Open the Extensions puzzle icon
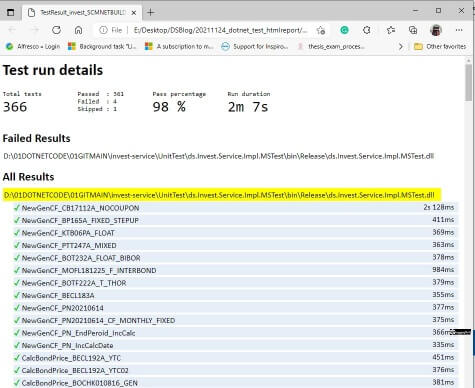 point(367,30)
